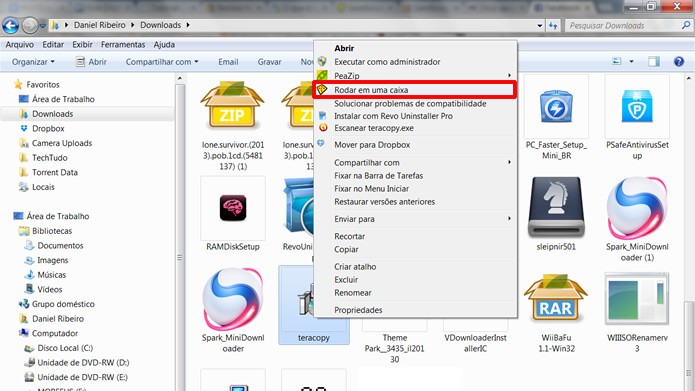695x391 pixels.
Task: Click the Forward navigation arrow
Action: click(30, 26)
